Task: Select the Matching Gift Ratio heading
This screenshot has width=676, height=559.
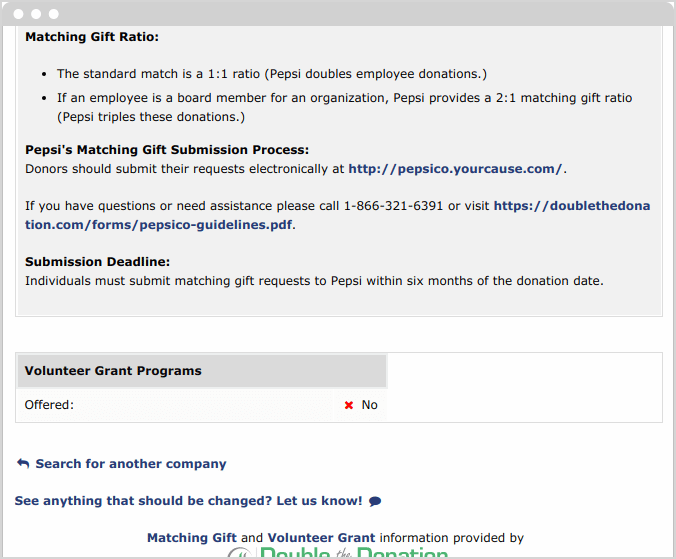Action: pyautogui.click(x=92, y=37)
